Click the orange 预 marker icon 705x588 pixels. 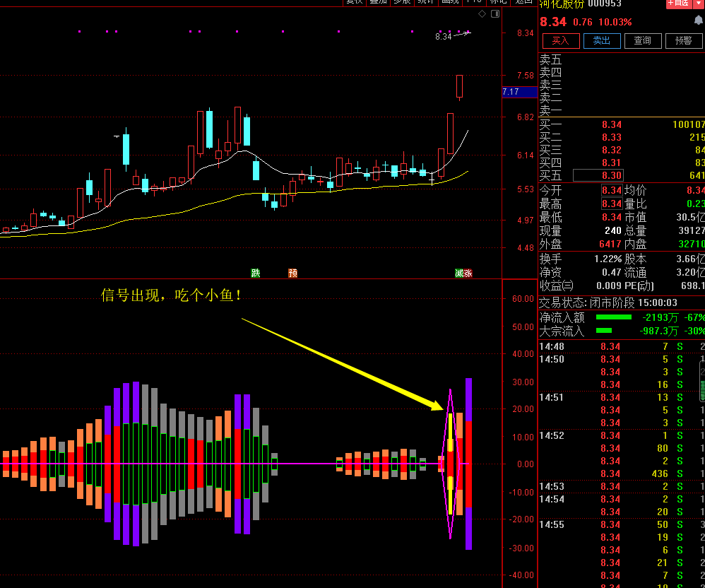click(x=292, y=273)
